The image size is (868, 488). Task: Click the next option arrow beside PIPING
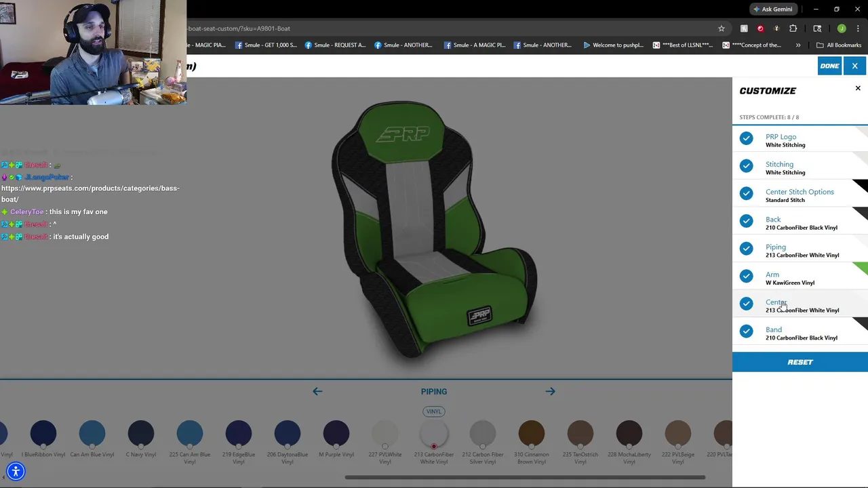[x=550, y=391]
